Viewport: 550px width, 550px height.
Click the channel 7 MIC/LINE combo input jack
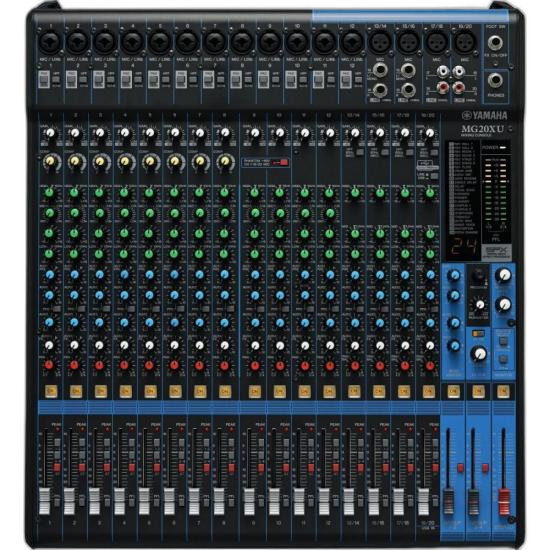coord(215,42)
